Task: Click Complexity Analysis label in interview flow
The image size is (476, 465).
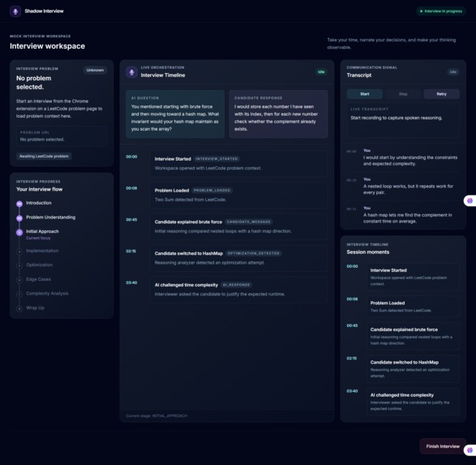Action: (47, 294)
